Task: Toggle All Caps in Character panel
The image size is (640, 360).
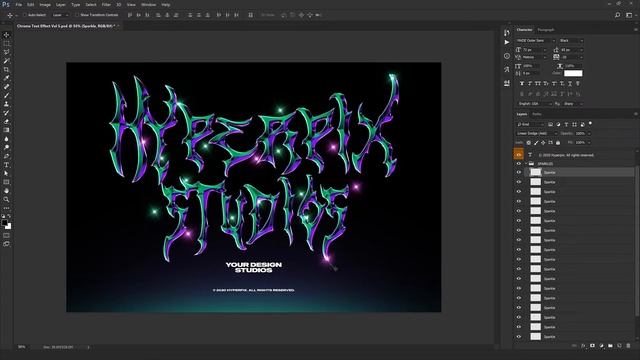Action: (538, 83)
